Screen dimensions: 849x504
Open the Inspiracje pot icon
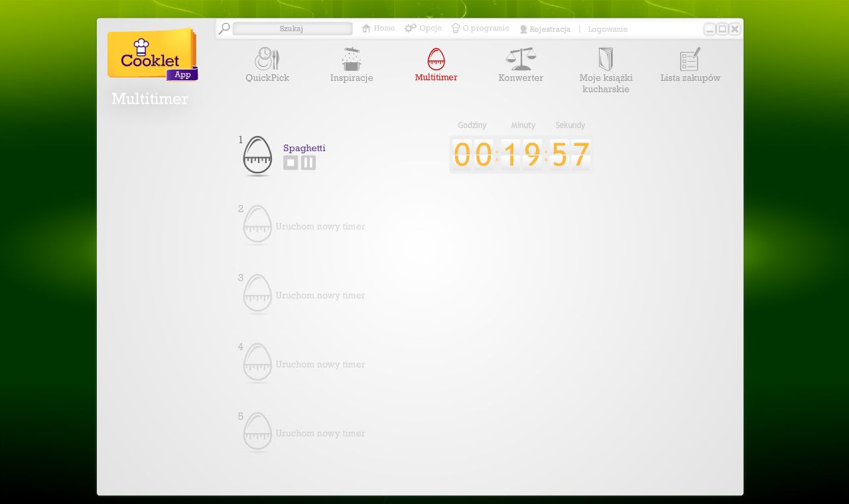(352, 60)
